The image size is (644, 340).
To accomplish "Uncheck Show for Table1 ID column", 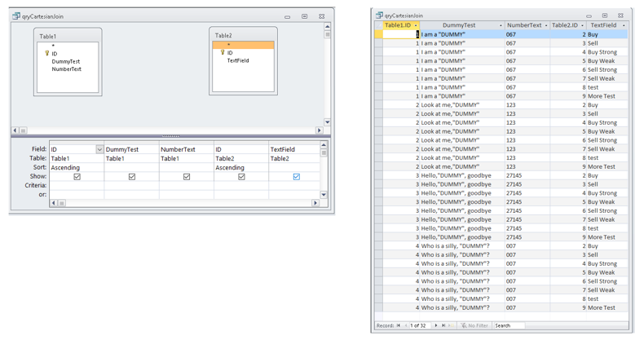I will click(x=77, y=177).
